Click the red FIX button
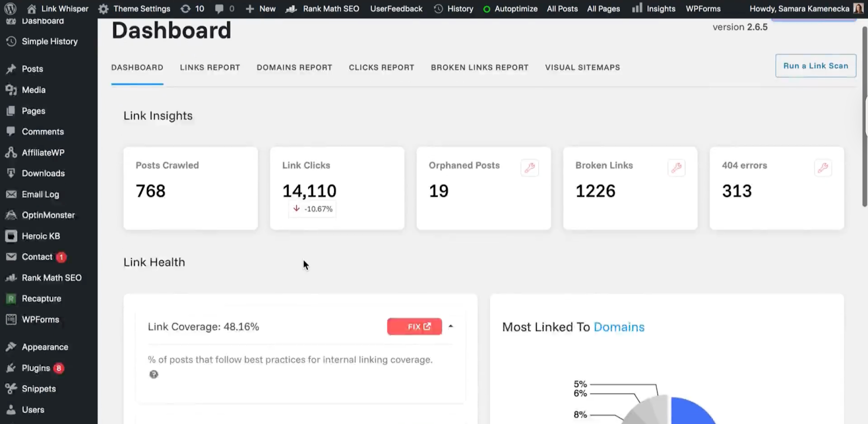868x424 pixels. click(414, 326)
